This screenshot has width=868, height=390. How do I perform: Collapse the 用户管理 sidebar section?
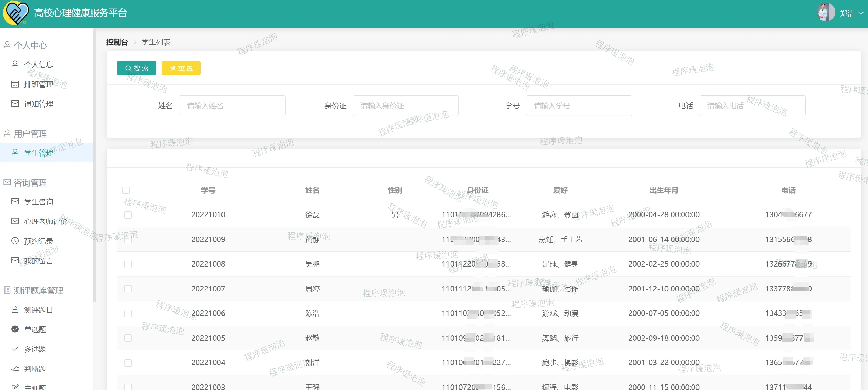30,133
